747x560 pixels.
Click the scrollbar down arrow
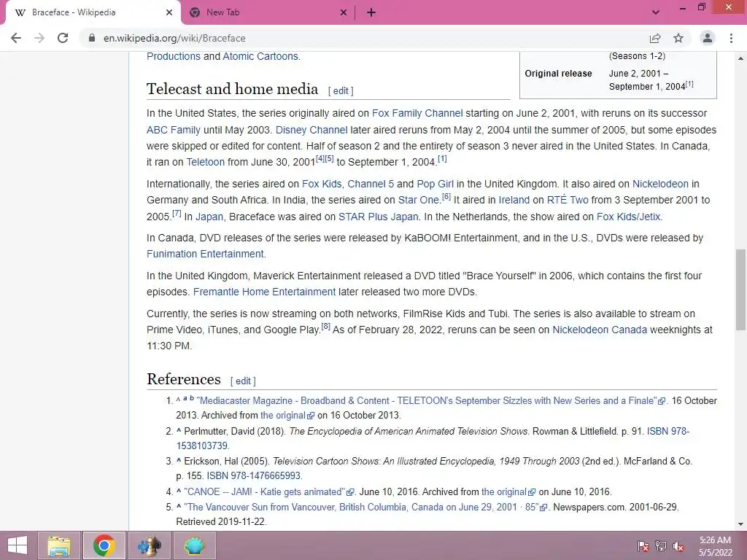740,524
